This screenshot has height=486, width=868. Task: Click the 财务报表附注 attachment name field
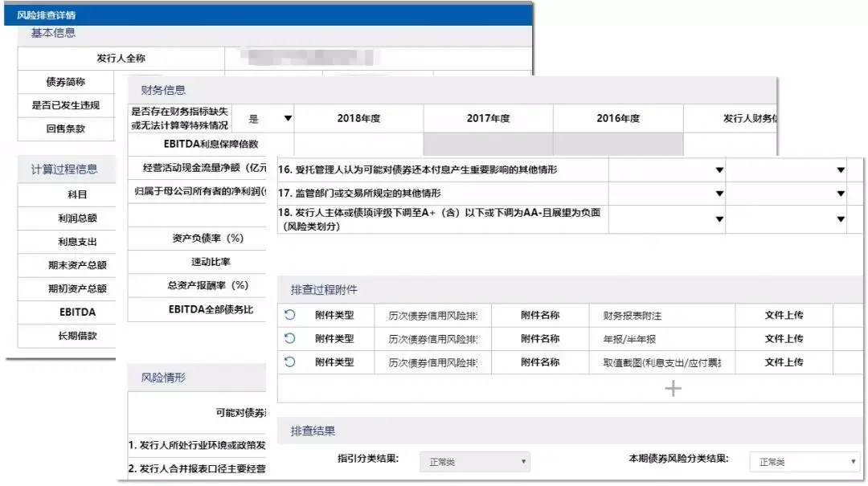click(x=662, y=316)
